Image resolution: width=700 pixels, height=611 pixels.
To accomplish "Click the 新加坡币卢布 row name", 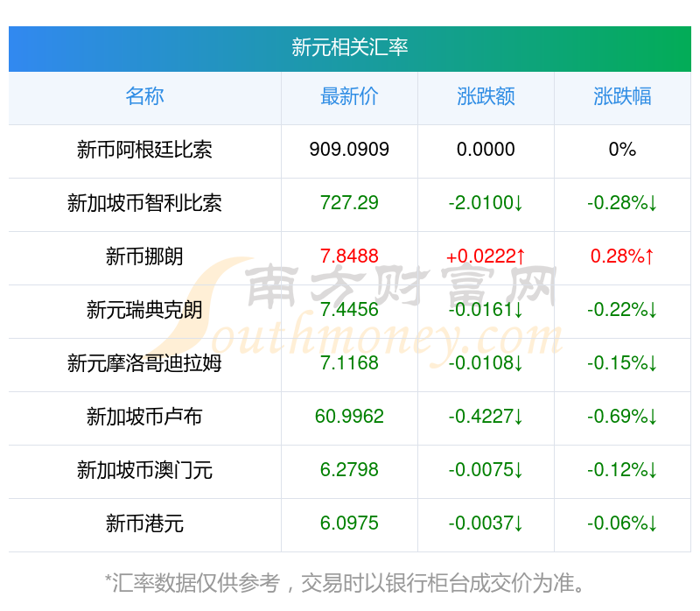I will [x=144, y=417].
